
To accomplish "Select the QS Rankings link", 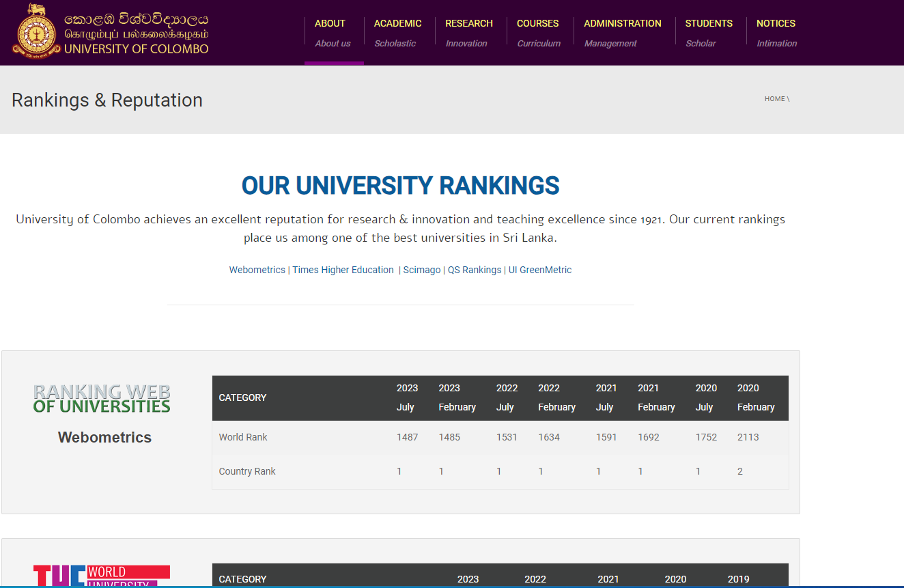I will coord(475,270).
